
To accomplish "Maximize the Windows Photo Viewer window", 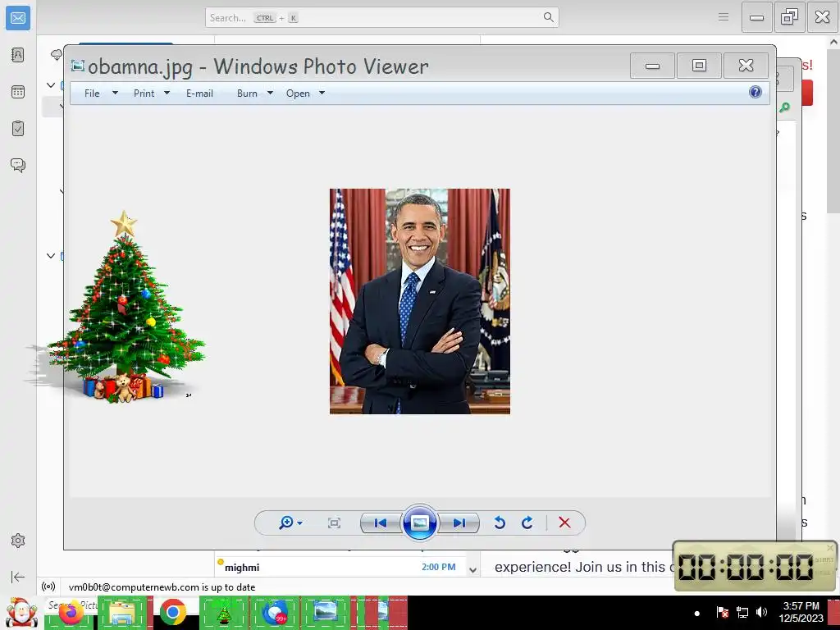I will coord(699,66).
